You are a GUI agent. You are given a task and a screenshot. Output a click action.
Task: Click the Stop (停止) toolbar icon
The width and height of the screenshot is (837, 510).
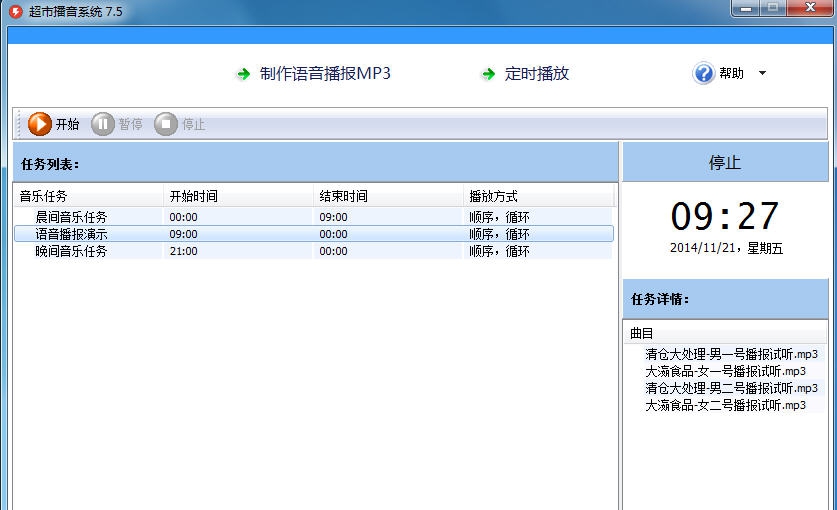[x=166, y=124]
